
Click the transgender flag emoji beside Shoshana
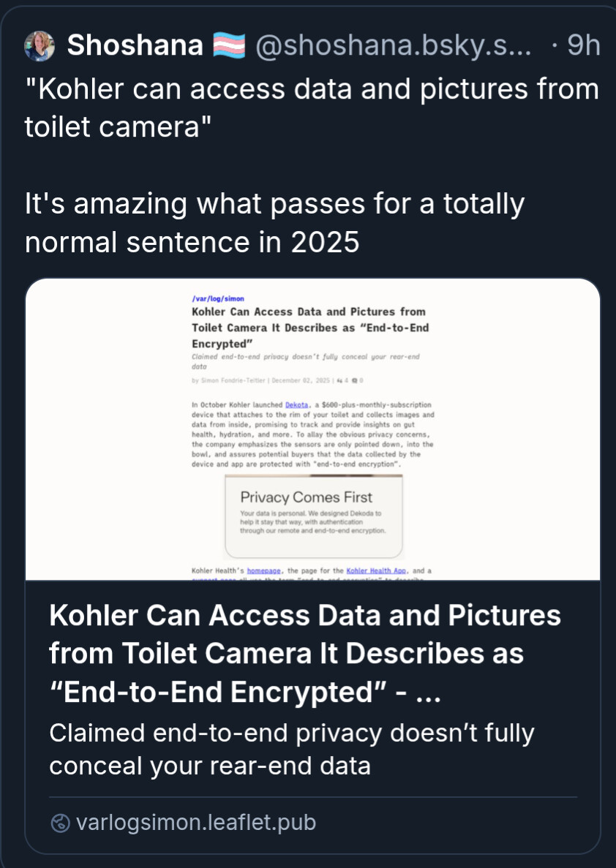(229, 46)
